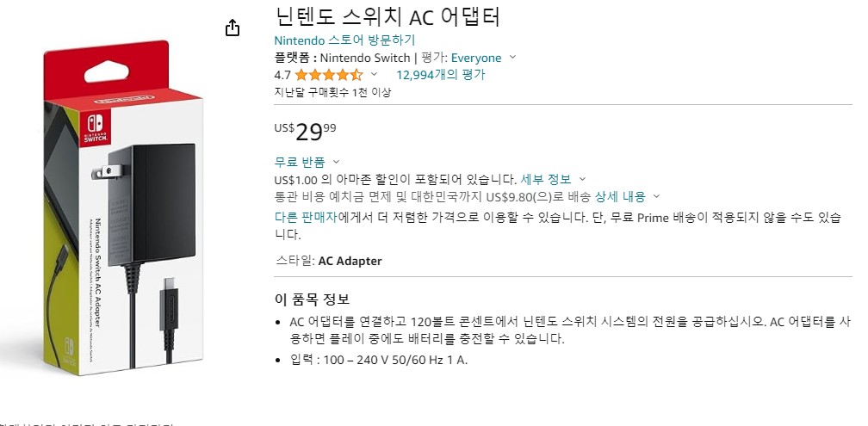Image resolution: width=868 pixels, height=426 pixels.
Task: Click the 4.7 rating score
Action: pyautogui.click(x=282, y=75)
